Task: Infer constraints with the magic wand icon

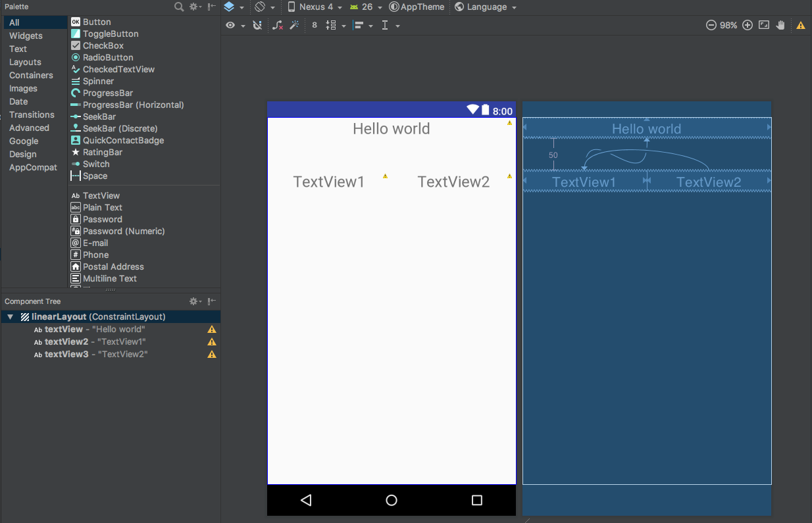Action: [x=294, y=25]
